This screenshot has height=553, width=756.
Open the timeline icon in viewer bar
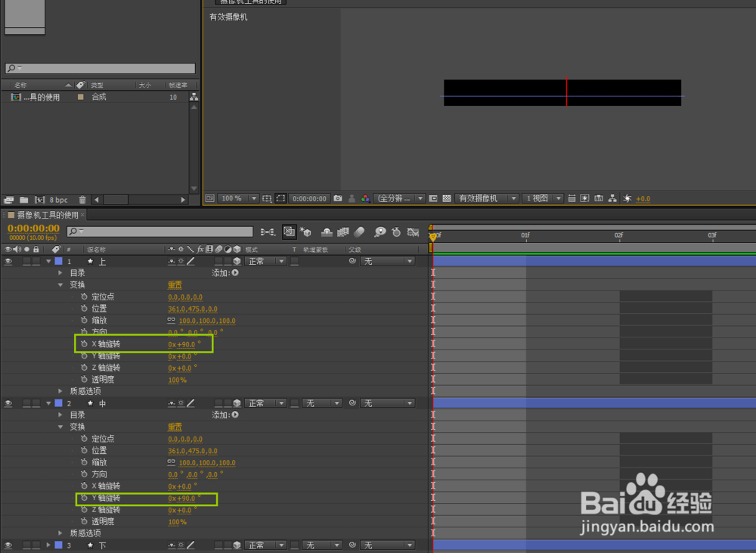(599, 198)
